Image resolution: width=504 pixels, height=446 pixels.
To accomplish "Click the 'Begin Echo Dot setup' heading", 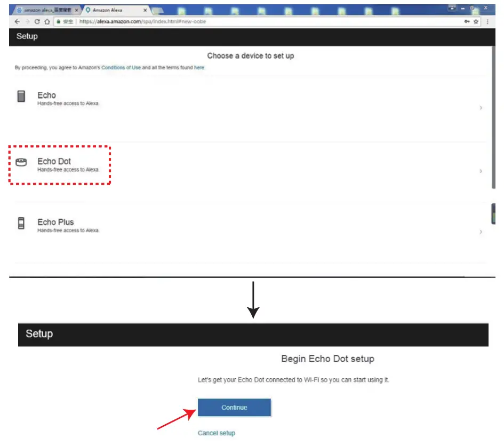I will [327, 359].
